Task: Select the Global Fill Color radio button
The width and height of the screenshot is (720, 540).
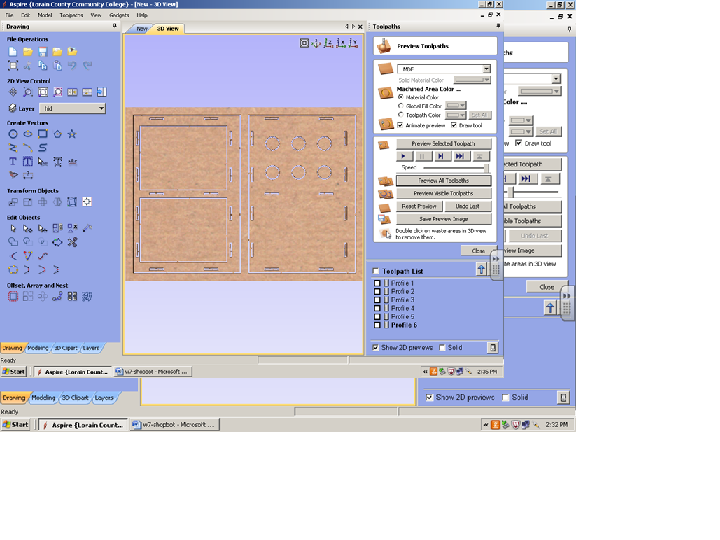Action: pyautogui.click(x=401, y=106)
